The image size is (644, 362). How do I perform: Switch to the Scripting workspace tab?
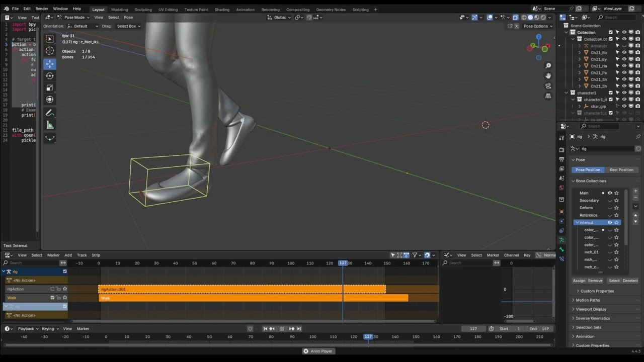[x=360, y=10]
